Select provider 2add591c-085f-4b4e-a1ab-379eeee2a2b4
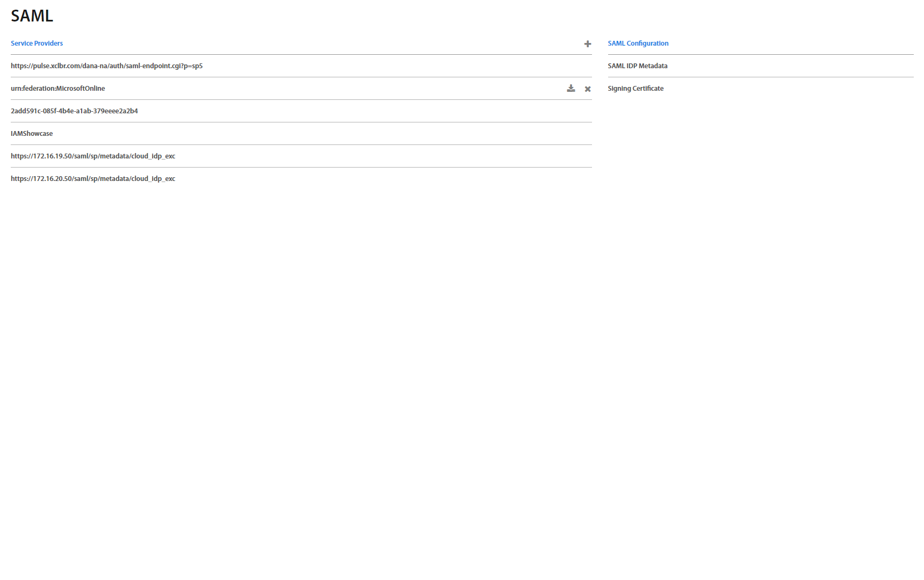The height and width of the screenshot is (580, 924). pyautogui.click(x=74, y=111)
